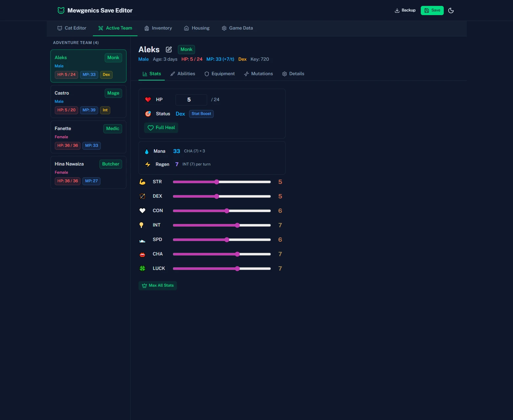Viewport: 513px width, 420px height.
Task: Click the 'Key: 720' text in header
Action: (260, 59)
